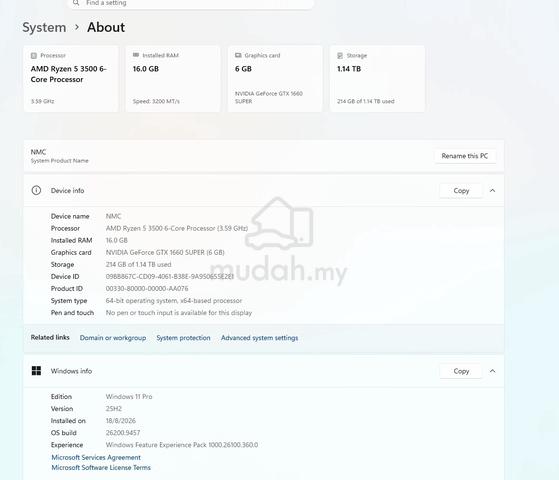Open the 16.0 GB installed RAM card
This screenshot has width=559, height=480.
(x=173, y=79)
